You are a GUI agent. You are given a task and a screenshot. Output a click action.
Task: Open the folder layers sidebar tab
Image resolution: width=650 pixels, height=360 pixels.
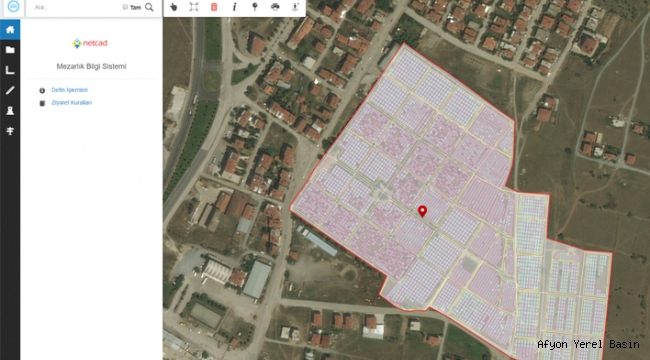point(10,50)
